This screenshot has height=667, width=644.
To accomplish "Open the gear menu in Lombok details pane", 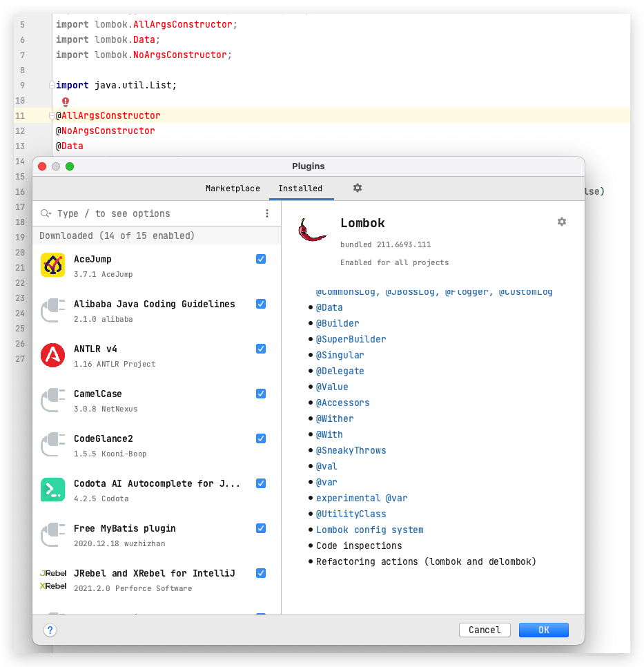I will (561, 222).
